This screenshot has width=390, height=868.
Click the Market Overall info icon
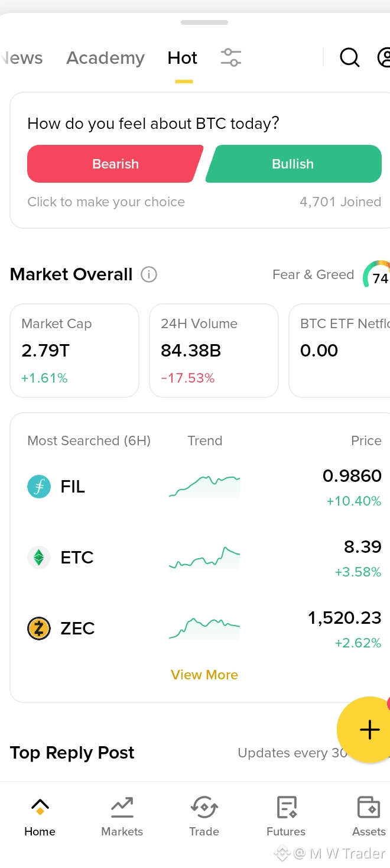[149, 274]
